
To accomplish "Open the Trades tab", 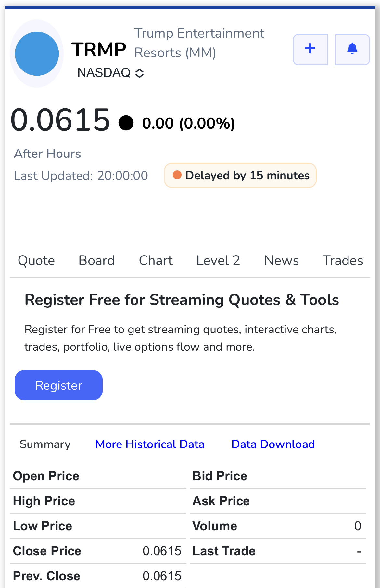I will point(343,260).
